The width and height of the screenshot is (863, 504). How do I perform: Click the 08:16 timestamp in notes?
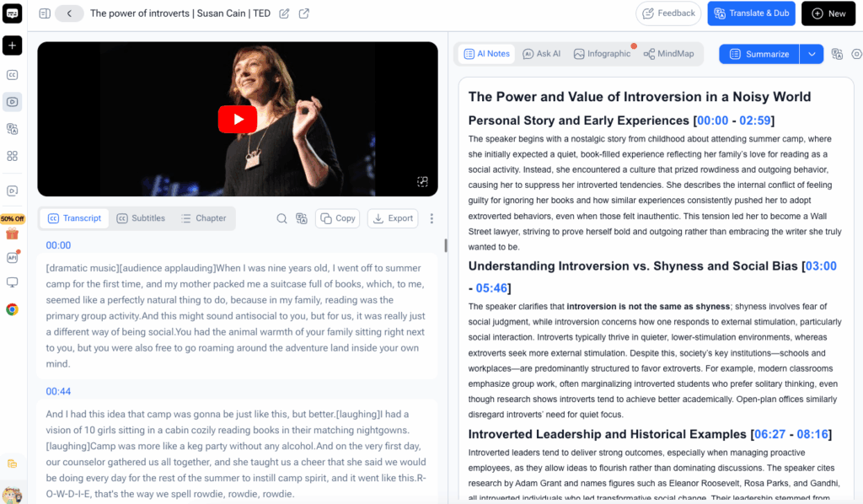(x=812, y=435)
